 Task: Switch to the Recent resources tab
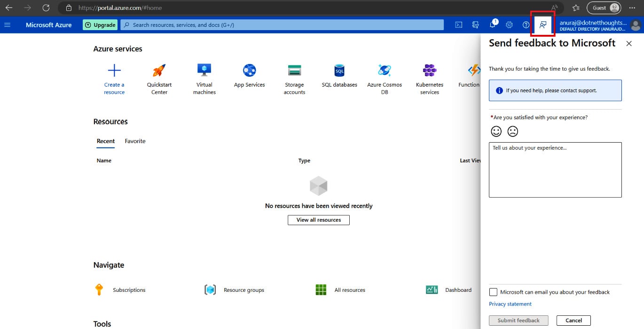tap(106, 141)
